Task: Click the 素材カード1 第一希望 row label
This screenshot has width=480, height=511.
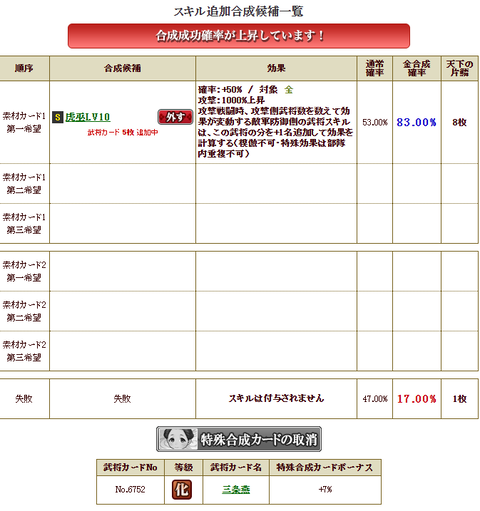Action: coord(24,122)
